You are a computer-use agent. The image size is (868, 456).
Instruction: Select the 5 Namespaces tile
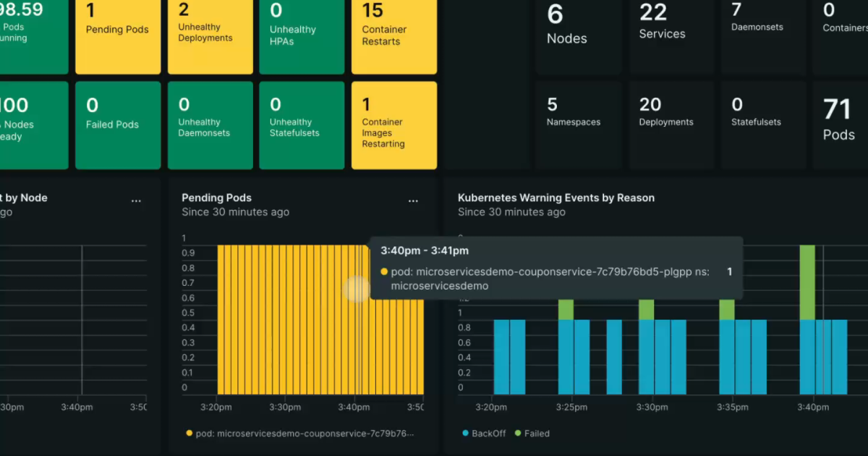click(x=579, y=123)
